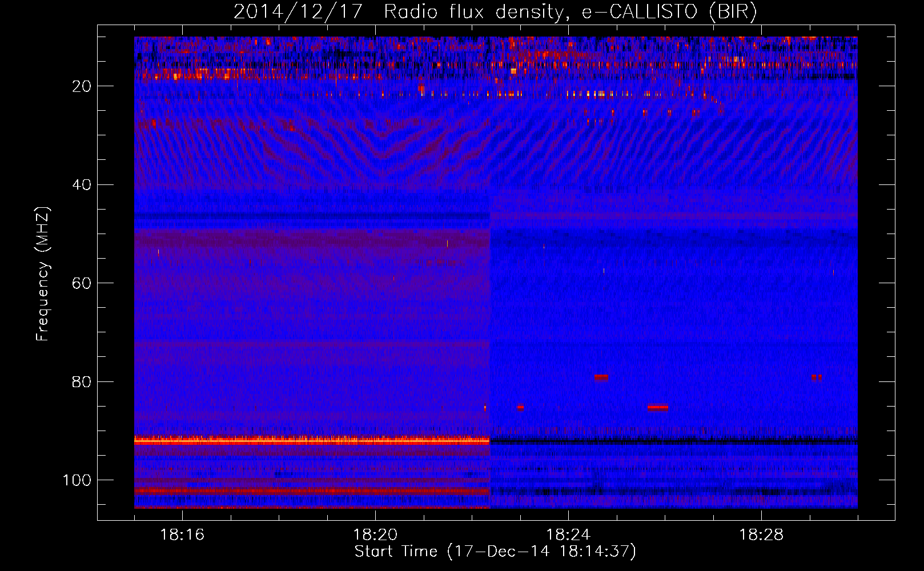Click the 80 MHz frequency tick label

[x=82, y=382]
